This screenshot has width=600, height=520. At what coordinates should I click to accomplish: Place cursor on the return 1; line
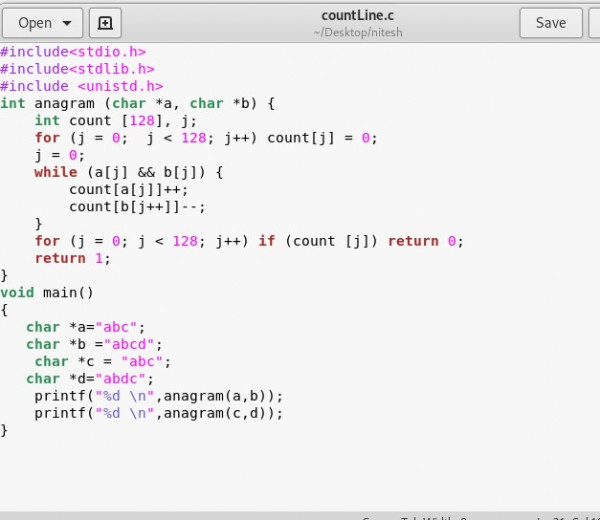click(72, 258)
